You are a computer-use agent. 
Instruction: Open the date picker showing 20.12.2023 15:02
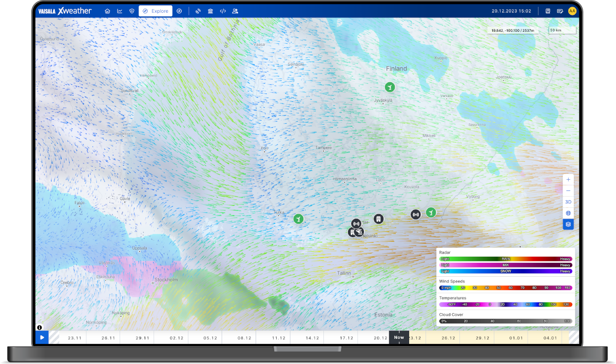click(510, 10)
